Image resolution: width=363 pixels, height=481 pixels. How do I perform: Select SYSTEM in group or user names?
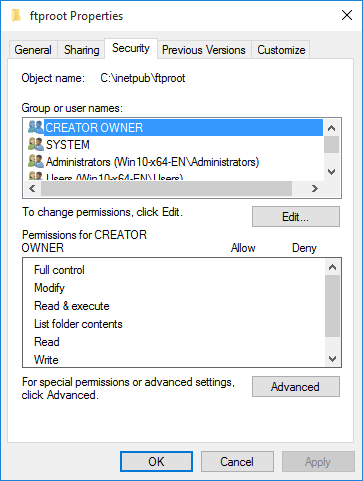coord(68,145)
